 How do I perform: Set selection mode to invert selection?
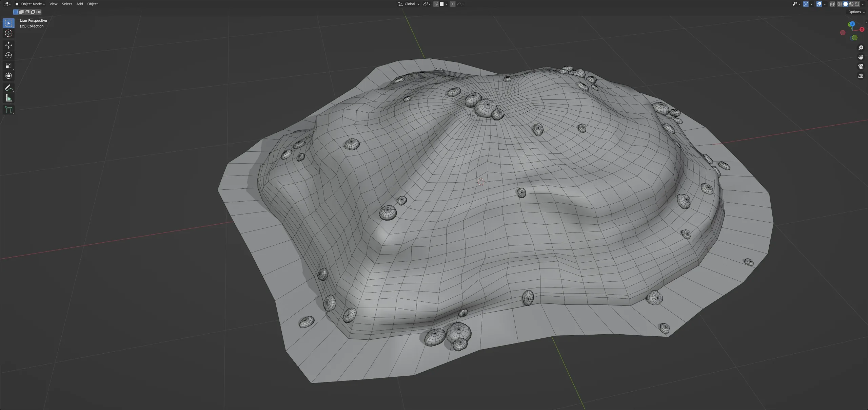33,12
